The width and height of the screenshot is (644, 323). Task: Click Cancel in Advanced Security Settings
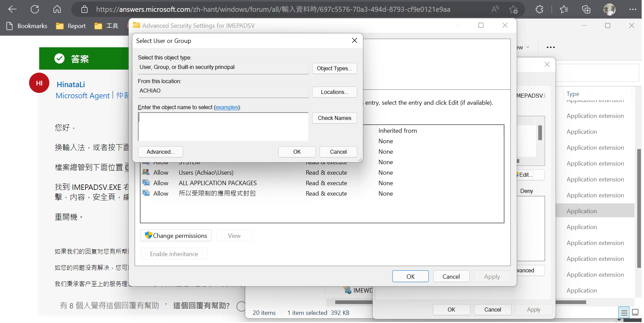pos(451,276)
